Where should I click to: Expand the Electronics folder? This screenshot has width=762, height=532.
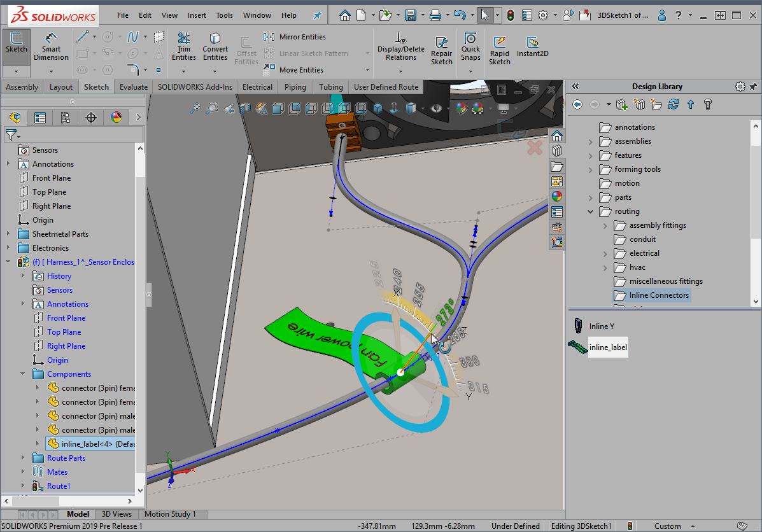pos(8,248)
